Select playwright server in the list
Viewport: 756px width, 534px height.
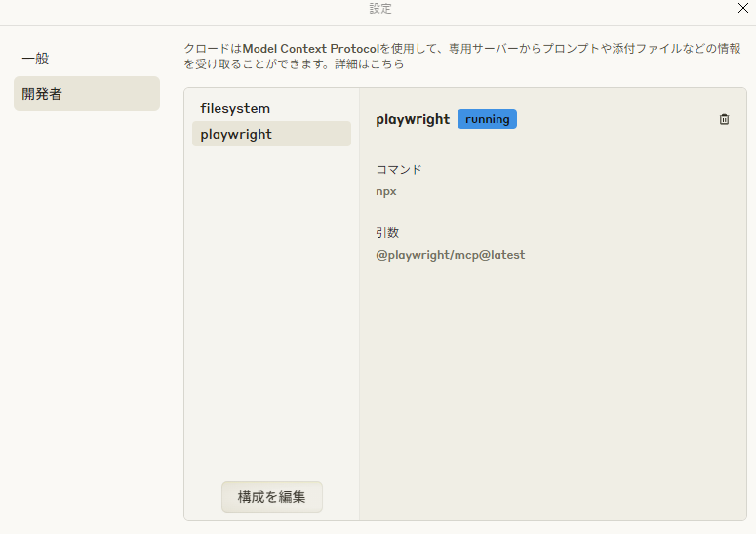[x=271, y=134]
